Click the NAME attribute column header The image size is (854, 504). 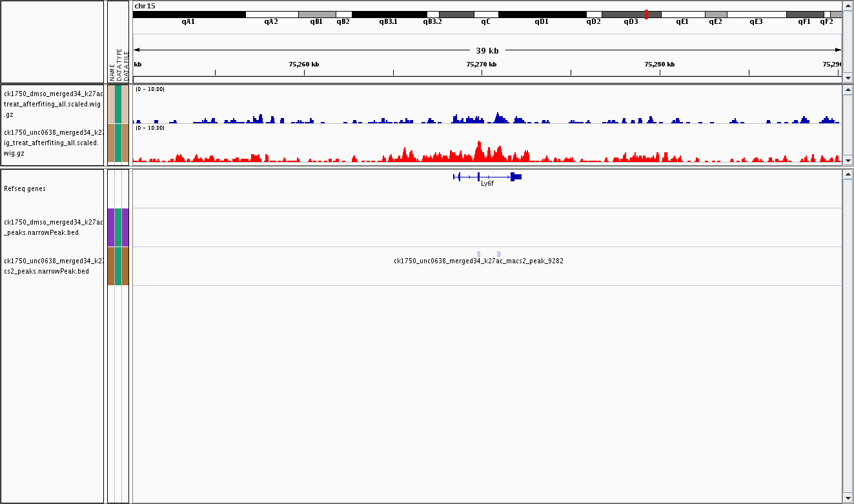[112, 71]
